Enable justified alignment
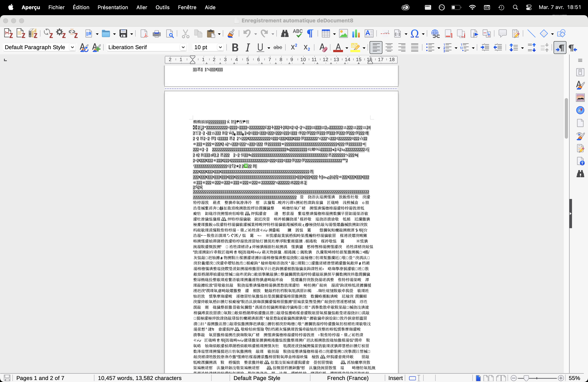Image resolution: width=588 pixels, height=382 pixels. pos(415,47)
